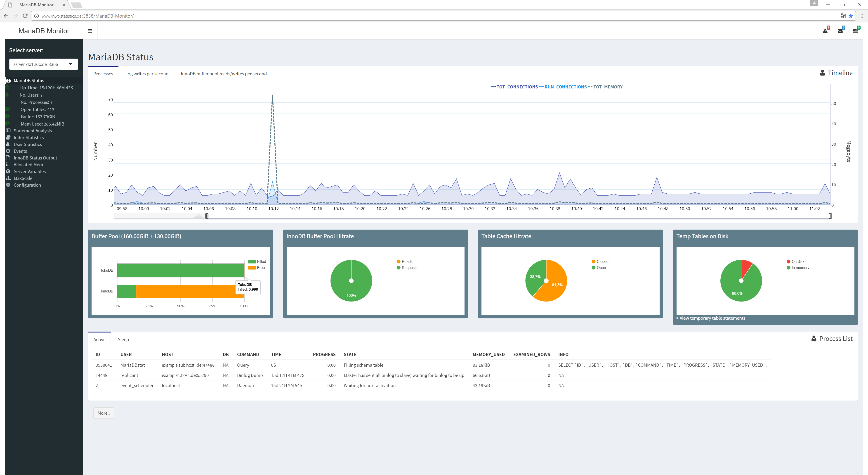868x475 pixels.
Task: Open Chrome three-dot menu
Action: click(862, 16)
